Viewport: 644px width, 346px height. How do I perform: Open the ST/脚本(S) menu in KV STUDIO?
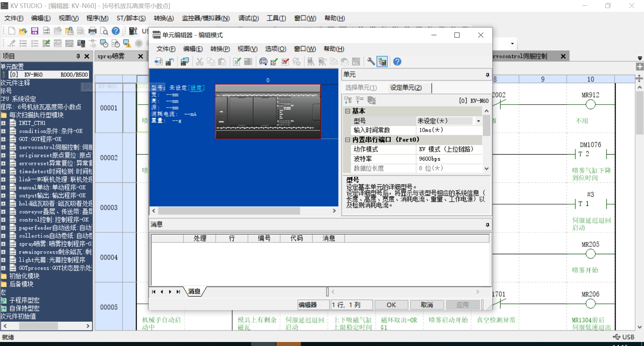(131, 18)
